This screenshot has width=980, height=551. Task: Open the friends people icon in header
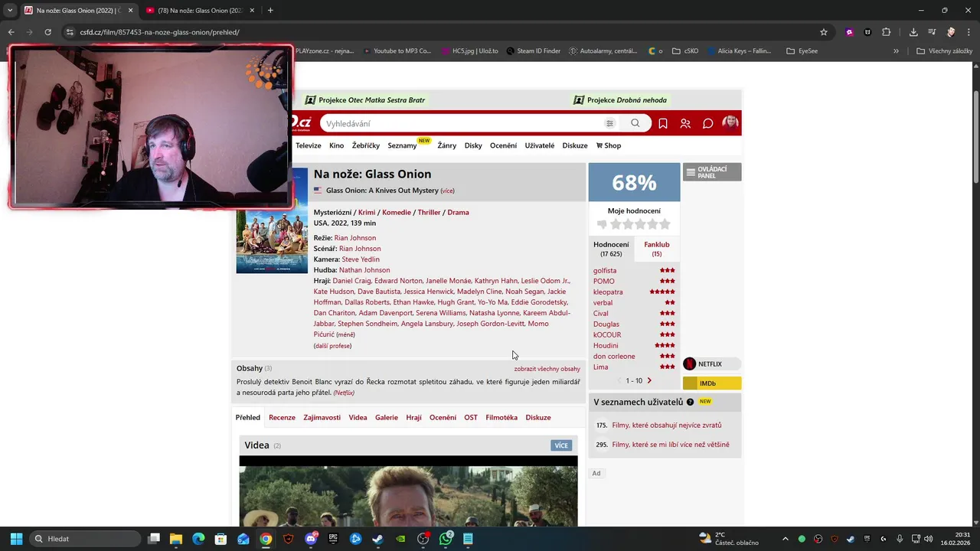(685, 123)
